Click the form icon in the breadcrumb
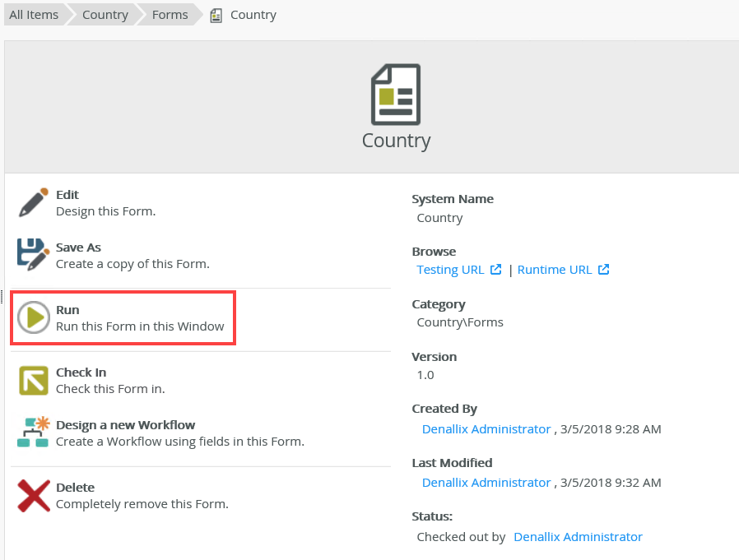This screenshot has height=560, width=739. pos(216,16)
